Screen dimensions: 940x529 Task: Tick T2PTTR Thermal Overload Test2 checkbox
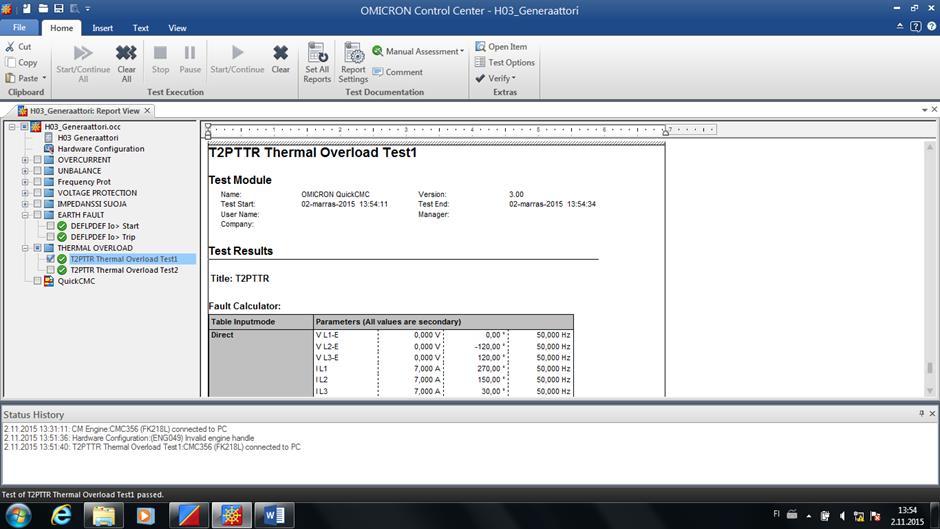tap(50, 270)
